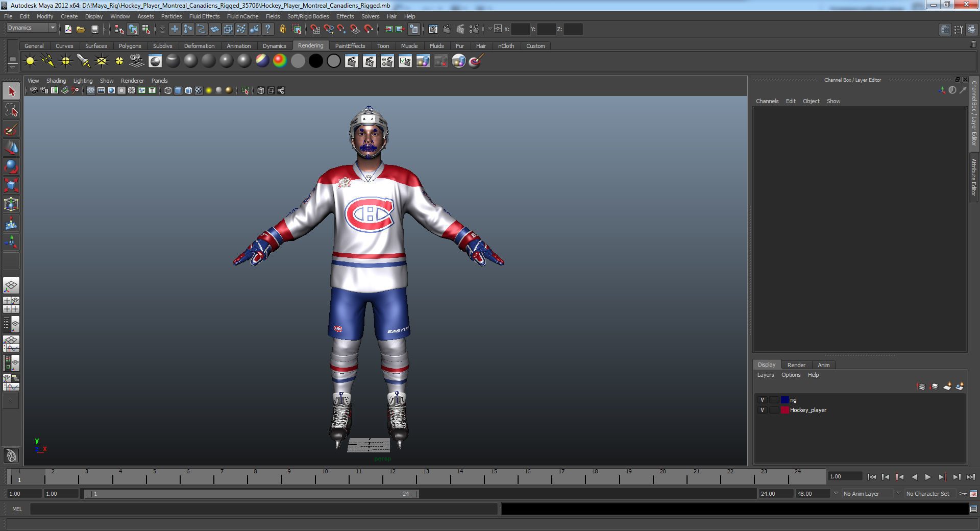Click the help question mark icon
980x531 pixels.
267,29
